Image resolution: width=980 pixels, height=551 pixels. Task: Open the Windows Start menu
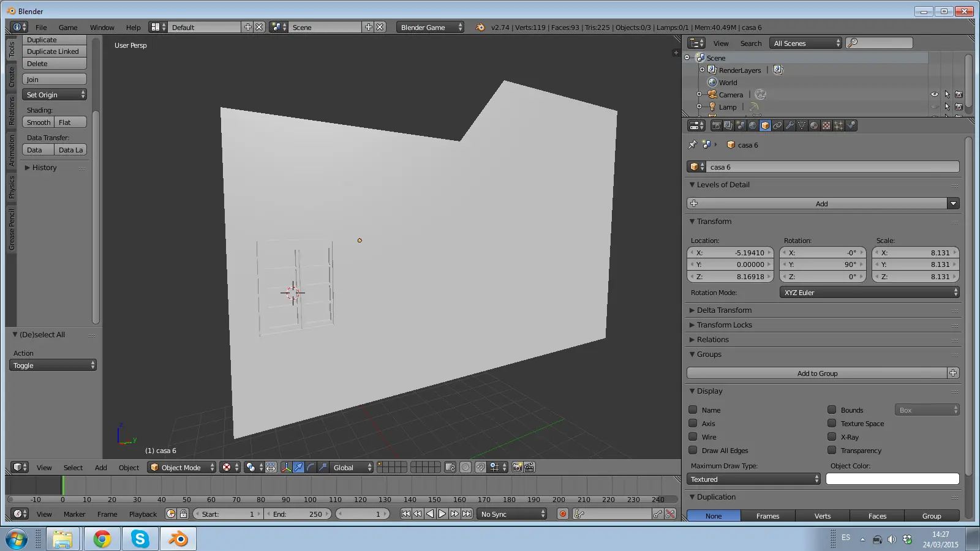pyautogui.click(x=16, y=539)
